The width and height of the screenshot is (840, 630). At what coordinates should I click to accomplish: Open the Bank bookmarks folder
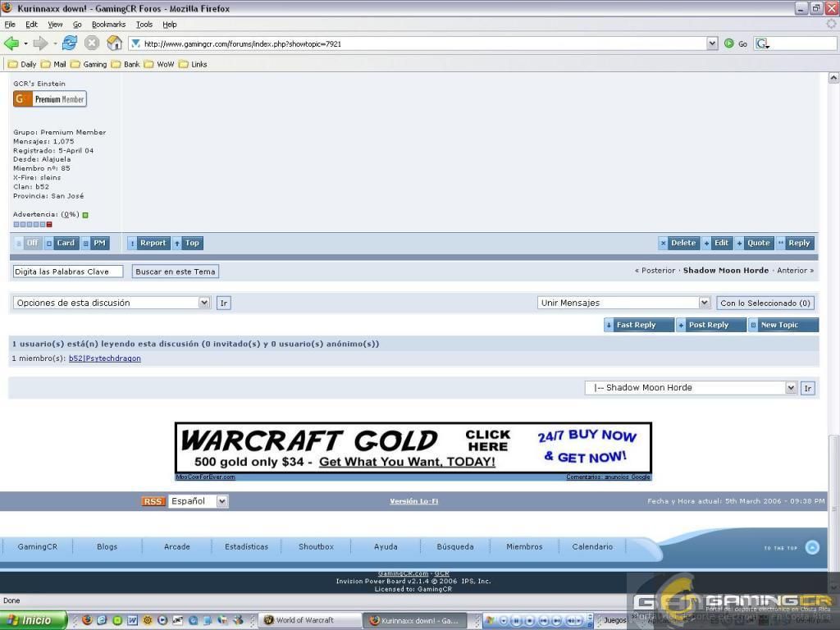click(126, 64)
